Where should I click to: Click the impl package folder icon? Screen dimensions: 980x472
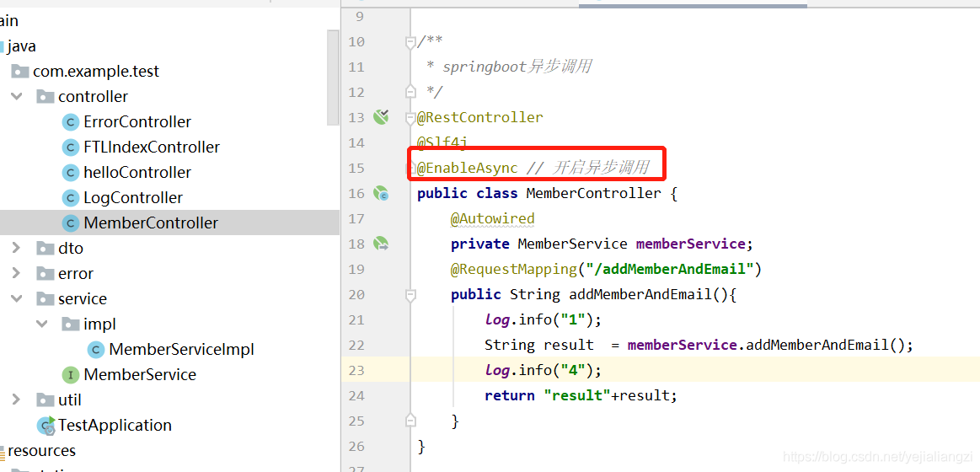pyautogui.click(x=70, y=324)
